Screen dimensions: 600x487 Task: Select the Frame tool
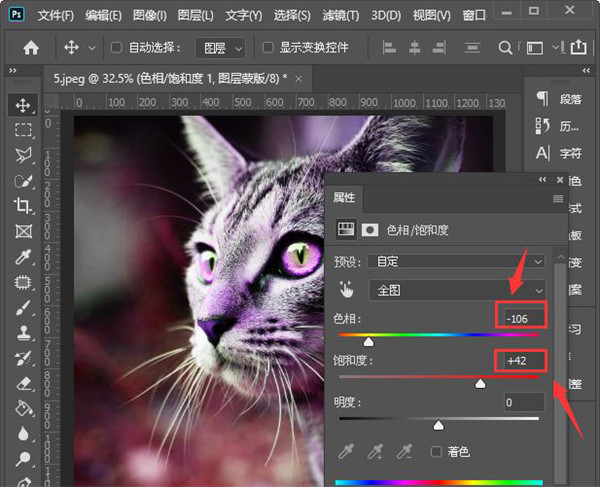coord(23,231)
